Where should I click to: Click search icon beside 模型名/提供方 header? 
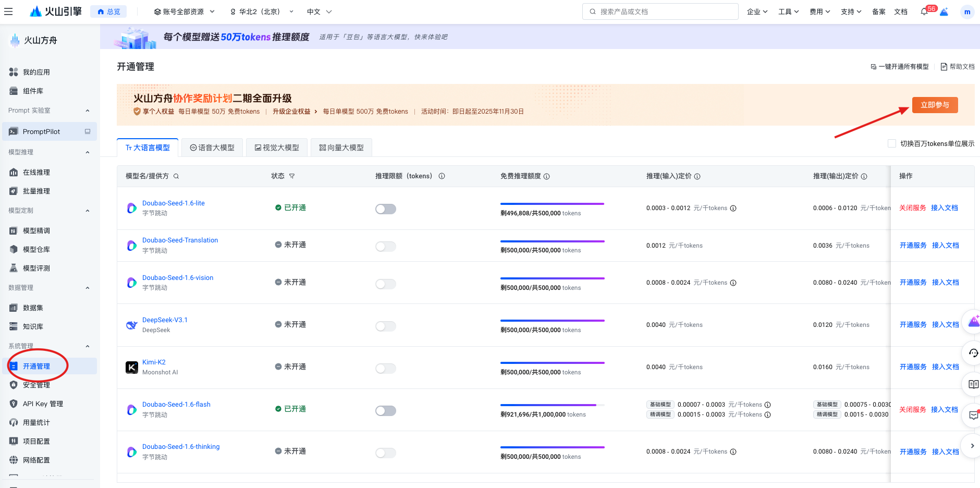176,176
